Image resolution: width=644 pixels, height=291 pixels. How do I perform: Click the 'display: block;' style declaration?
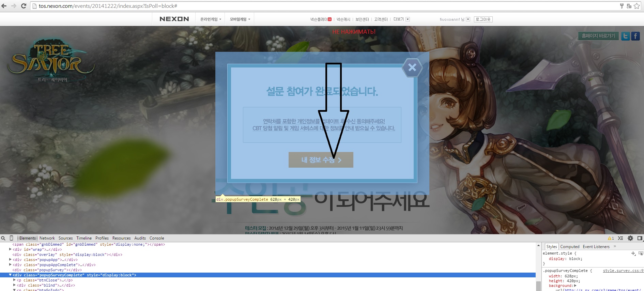(566, 259)
